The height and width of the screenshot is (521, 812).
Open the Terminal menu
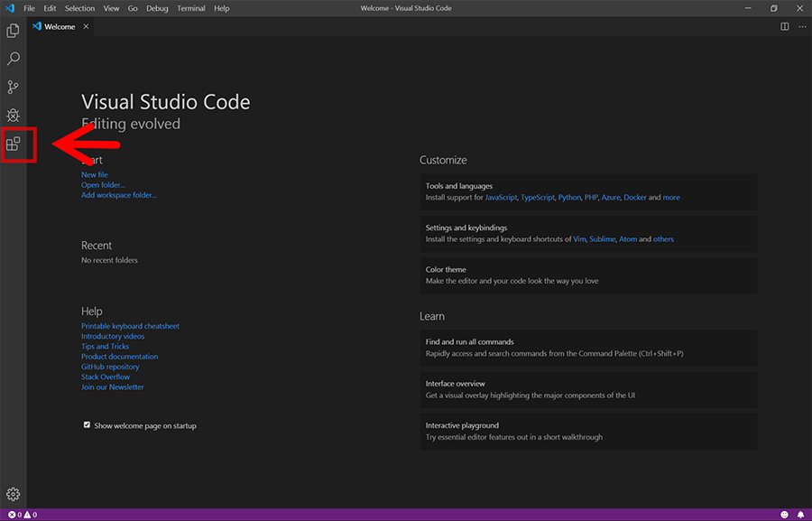(x=191, y=8)
